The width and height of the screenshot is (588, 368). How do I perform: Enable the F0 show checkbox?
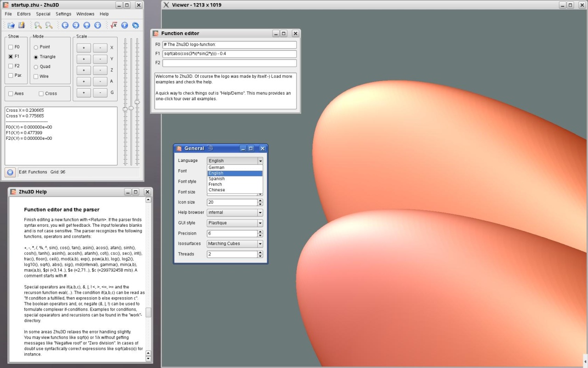[11, 47]
